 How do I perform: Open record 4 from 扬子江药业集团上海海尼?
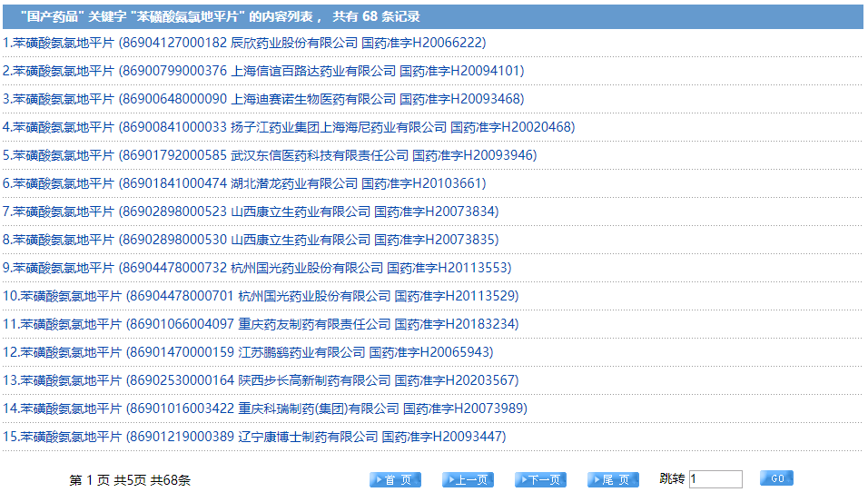[x=288, y=127]
